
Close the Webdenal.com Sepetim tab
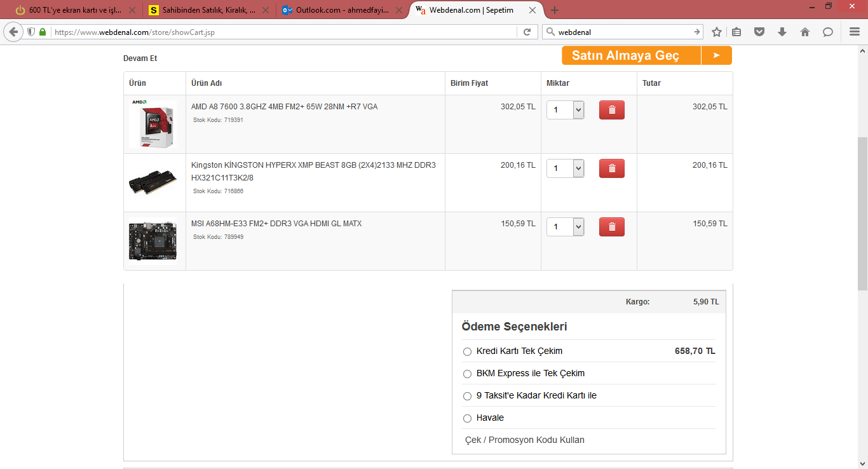click(532, 10)
